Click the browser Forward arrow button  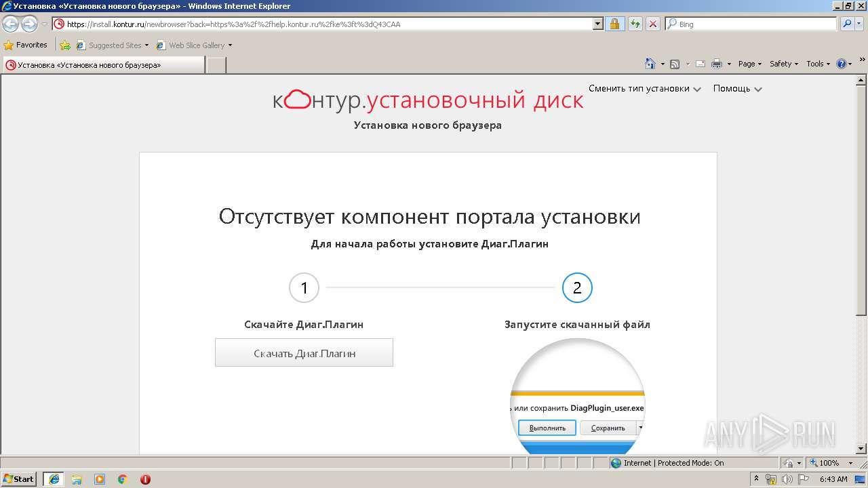click(29, 24)
